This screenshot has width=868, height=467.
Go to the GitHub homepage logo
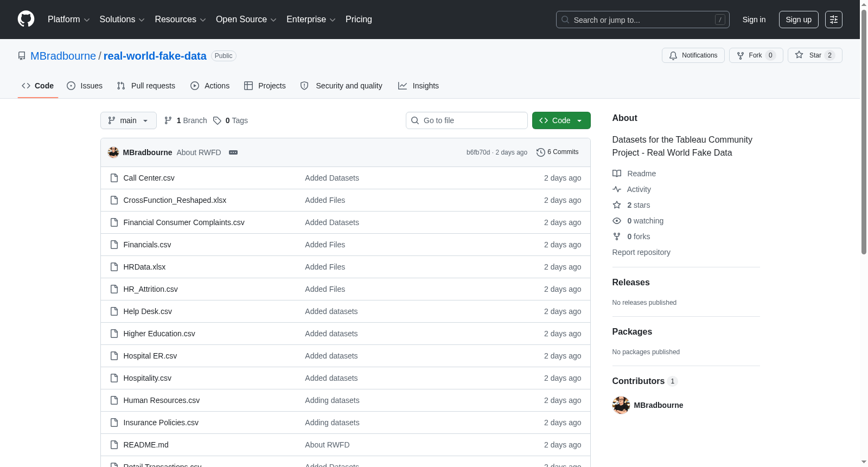tap(26, 20)
